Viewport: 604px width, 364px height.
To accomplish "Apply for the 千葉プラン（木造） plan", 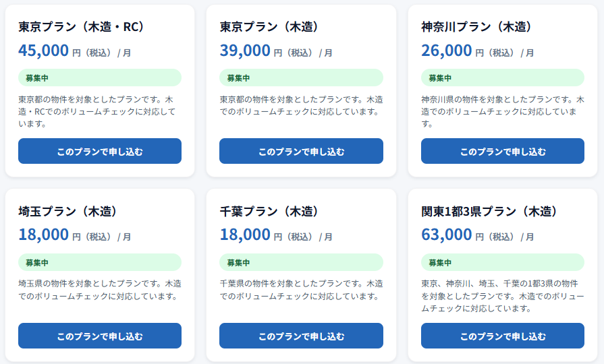I will pyautogui.click(x=301, y=336).
